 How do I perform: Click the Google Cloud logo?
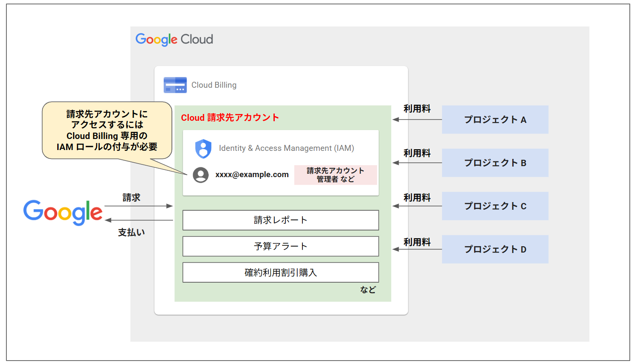pos(174,39)
